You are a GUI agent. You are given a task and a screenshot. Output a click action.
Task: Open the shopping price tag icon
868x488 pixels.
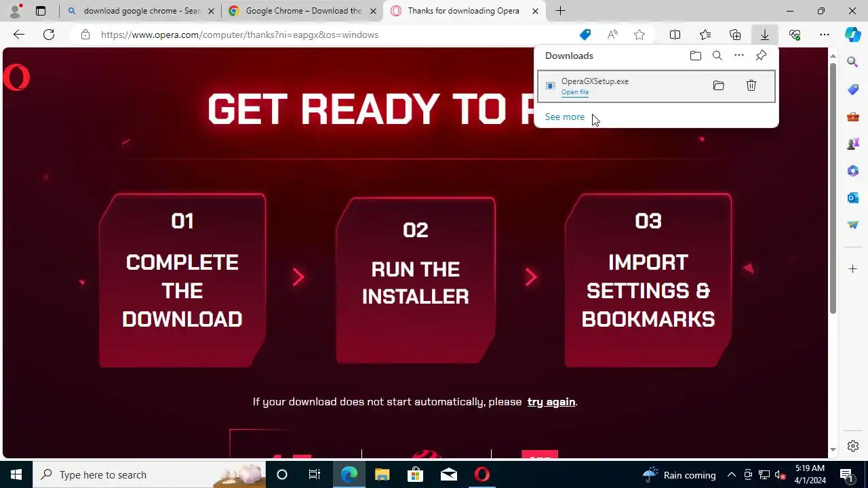point(585,35)
